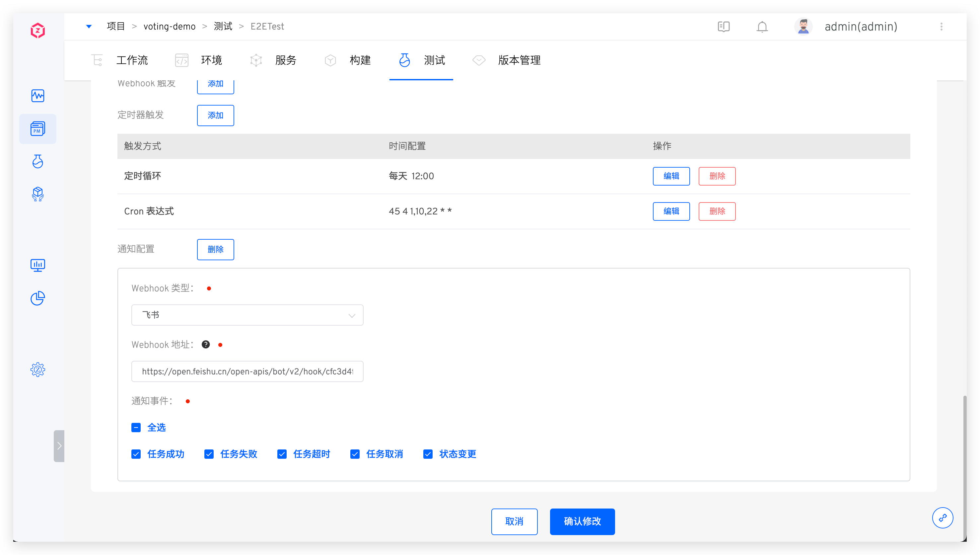Uncheck the 任务成功 checkbox
Screen dimensions: 980x555
pos(136,454)
